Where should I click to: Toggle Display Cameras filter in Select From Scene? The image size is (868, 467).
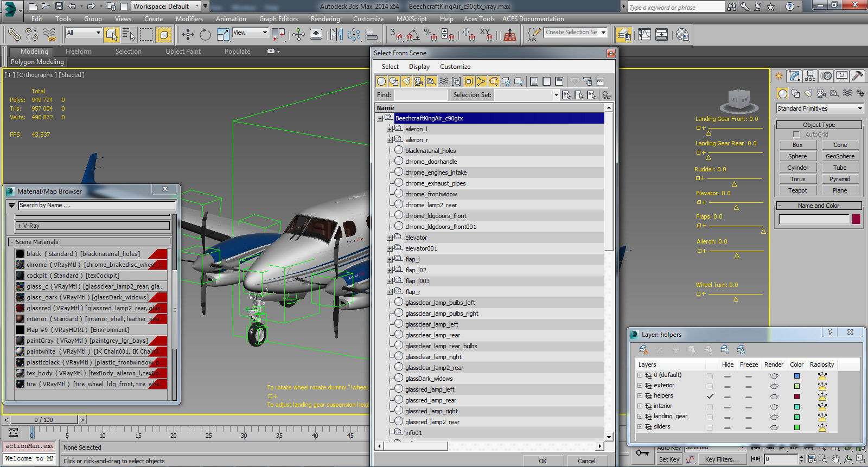click(419, 81)
